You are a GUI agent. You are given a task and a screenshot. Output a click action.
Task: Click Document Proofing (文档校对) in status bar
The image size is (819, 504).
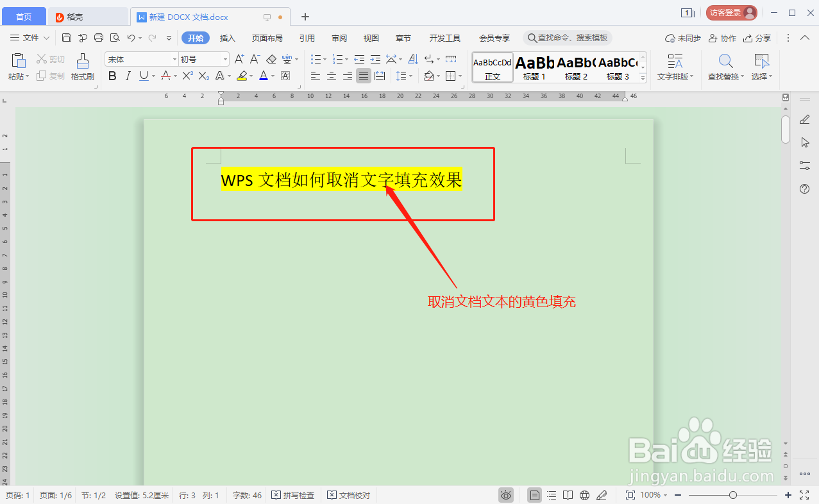[349, 495]
